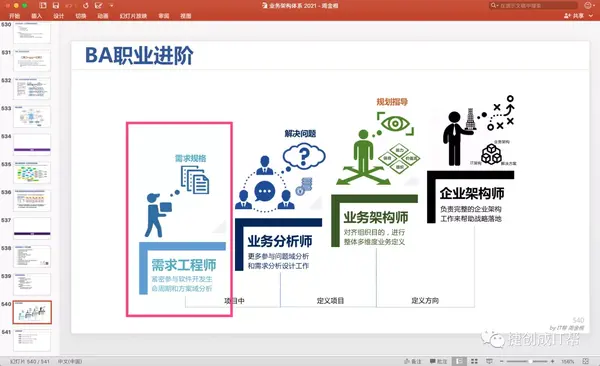Switch to the 视图 ribbon tab
This screenshot has height=366, width=600.
point(186,16)
